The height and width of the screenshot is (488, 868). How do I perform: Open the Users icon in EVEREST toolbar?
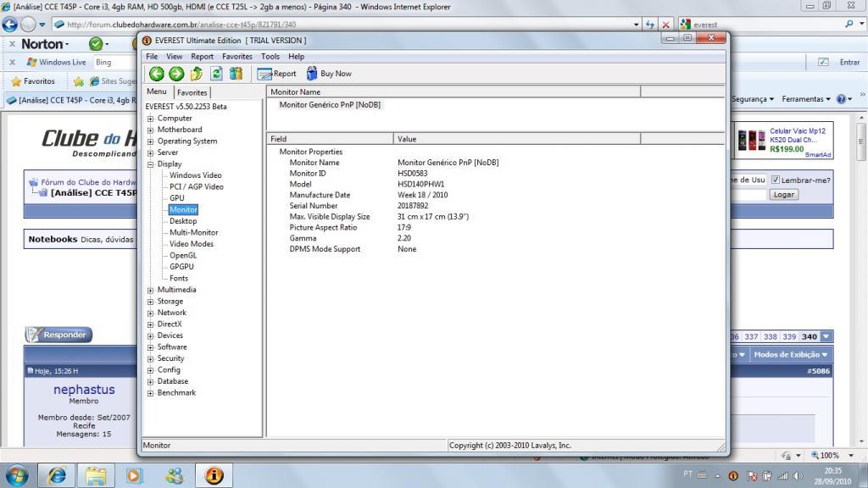tap(236, 74)
